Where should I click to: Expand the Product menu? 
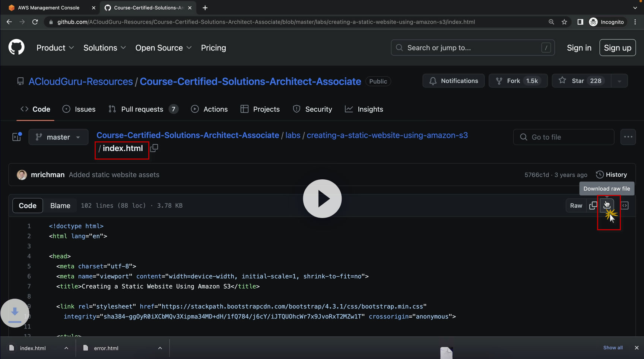coord(55,48)
